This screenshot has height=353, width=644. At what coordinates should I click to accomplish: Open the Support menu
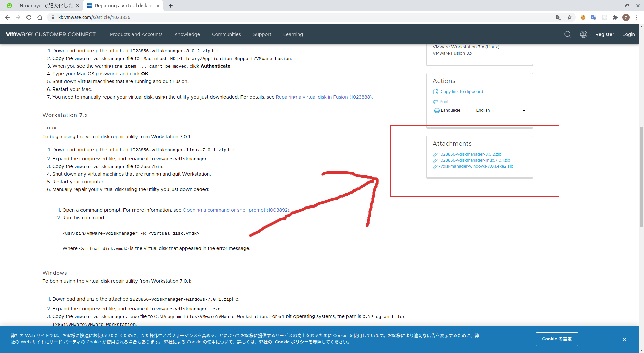[262, 34]
